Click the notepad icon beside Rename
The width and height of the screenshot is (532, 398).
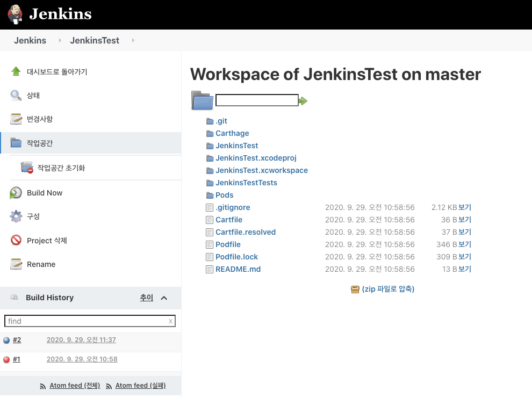coord(16,264)
